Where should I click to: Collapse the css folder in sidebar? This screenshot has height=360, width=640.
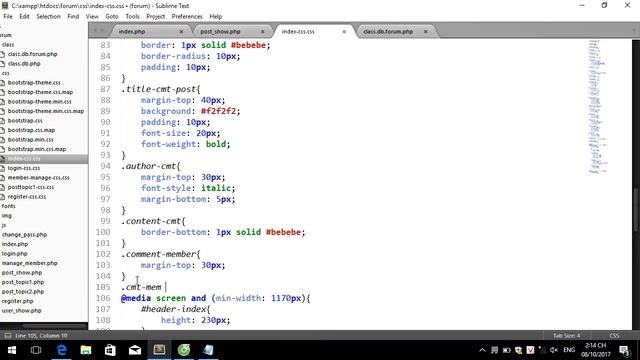coord(5,73)
